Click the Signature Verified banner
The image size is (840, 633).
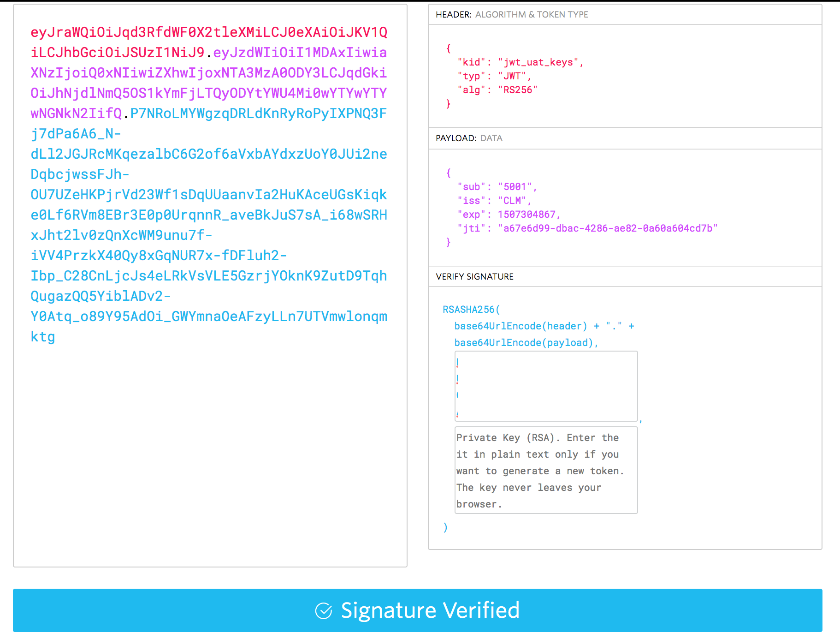coord(420,610)
